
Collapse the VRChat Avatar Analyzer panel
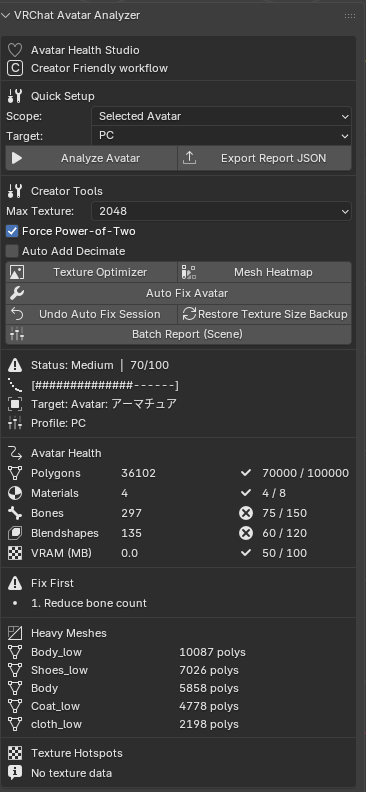[x=6, y=16]
